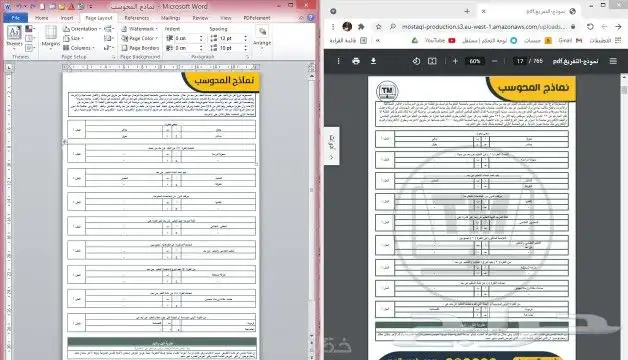This screenshot has height=360, width=628.
Task: Click the Indent Right value field
Action: (186, 48)
